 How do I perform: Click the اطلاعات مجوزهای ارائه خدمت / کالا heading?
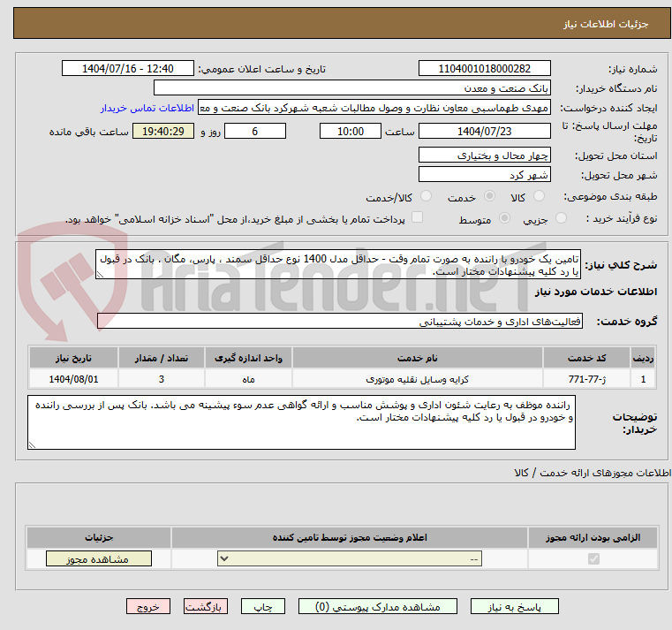(593, 473)
